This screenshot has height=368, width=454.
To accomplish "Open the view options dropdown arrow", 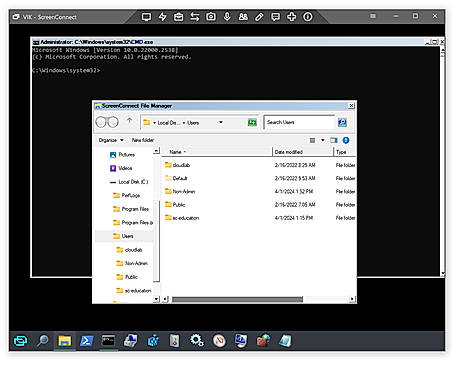I will 323,140.
